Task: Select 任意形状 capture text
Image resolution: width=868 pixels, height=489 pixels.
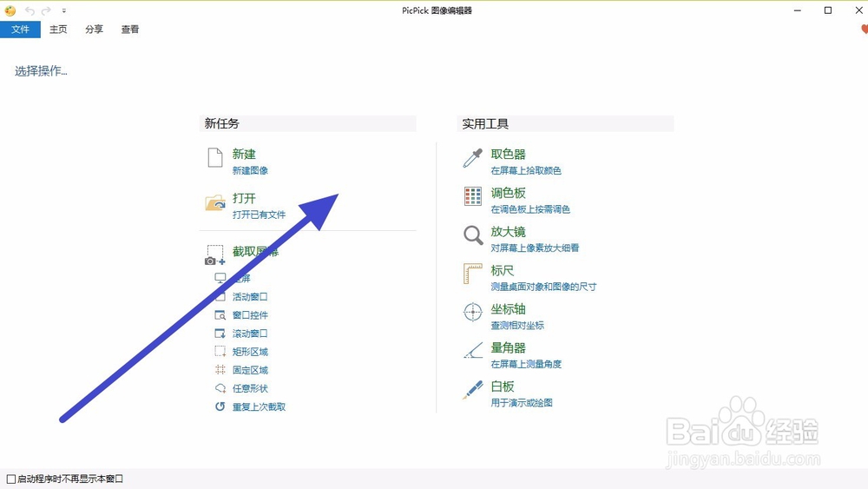Action: [x=250, y=388]
